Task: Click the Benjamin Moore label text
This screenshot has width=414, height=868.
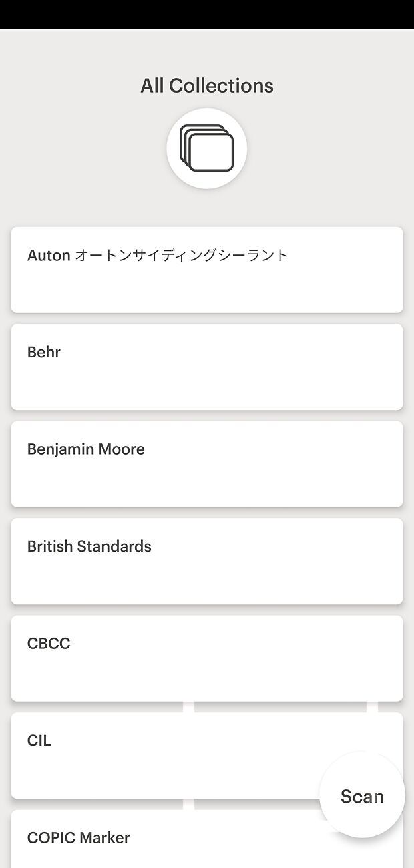Action: coord(86,449)
